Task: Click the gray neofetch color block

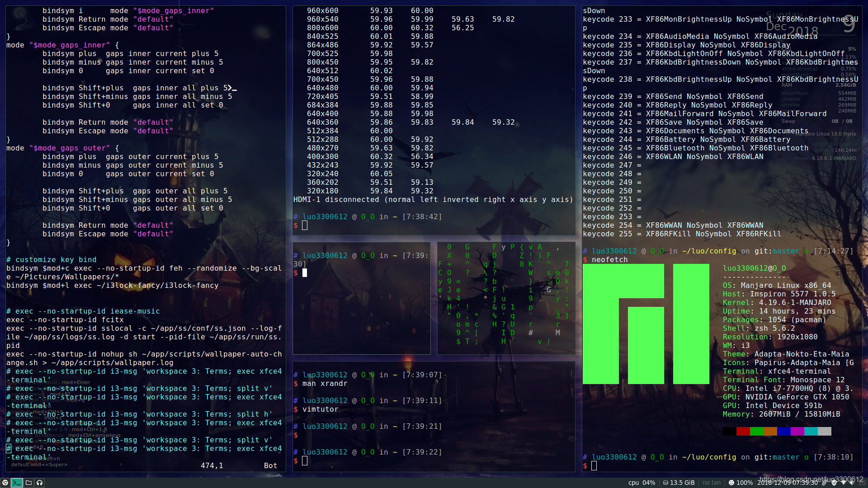Action: point(825,431)
